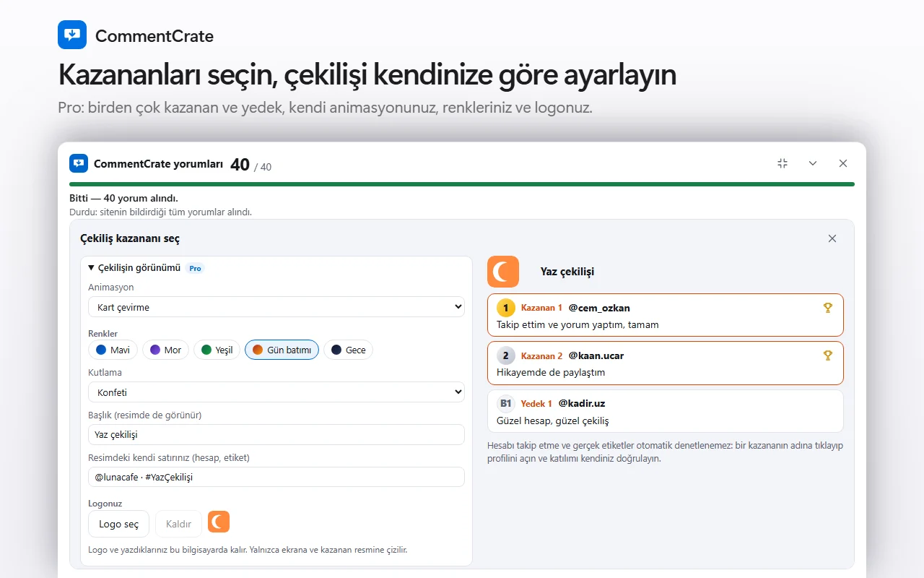924x578 pixels.
Task: Select the Mavi color theme
Action: (113, 350)
